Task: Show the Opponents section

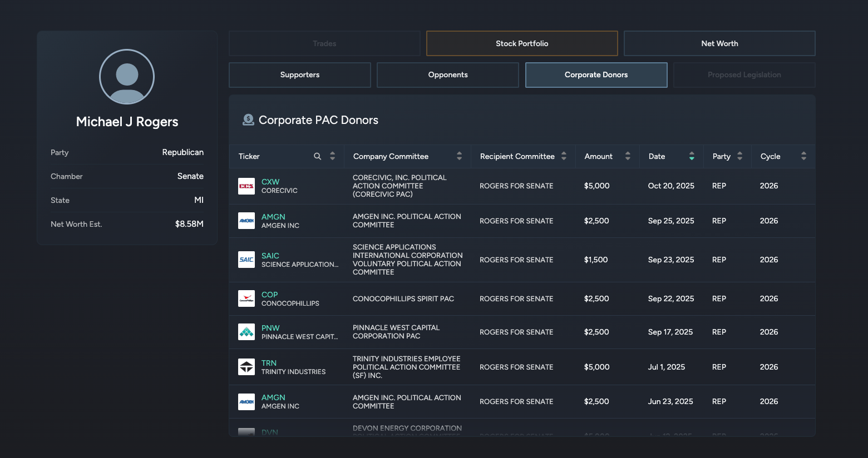Action: 448,75
